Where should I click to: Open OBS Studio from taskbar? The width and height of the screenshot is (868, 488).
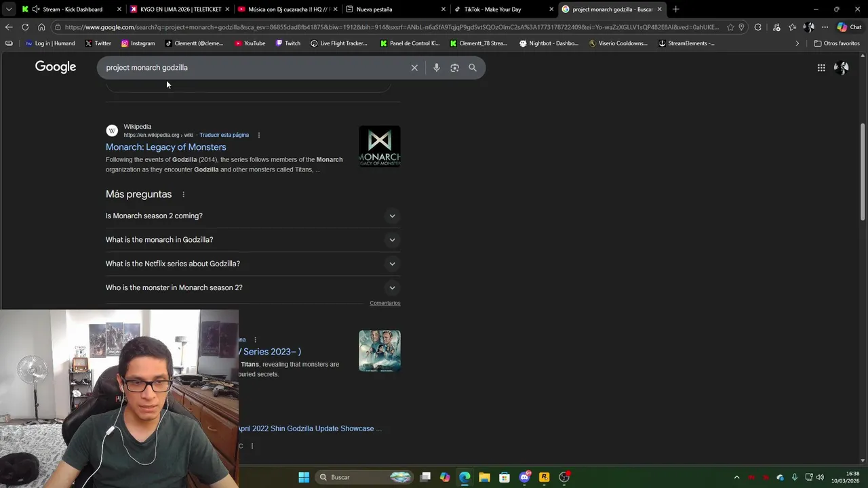pyautogui.click(x=564, y=477)
